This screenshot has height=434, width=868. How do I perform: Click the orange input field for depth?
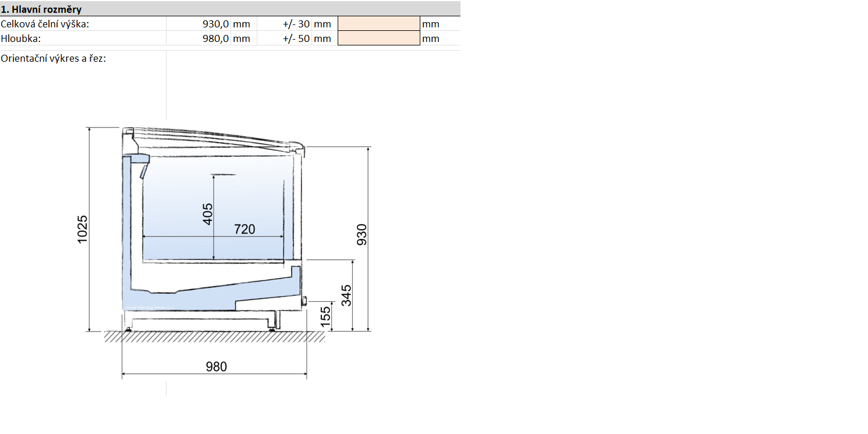(378, 38)
